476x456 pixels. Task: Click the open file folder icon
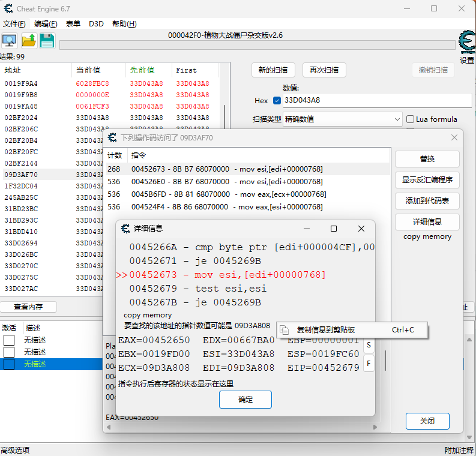pyautogui.click(x=28, y=41)
